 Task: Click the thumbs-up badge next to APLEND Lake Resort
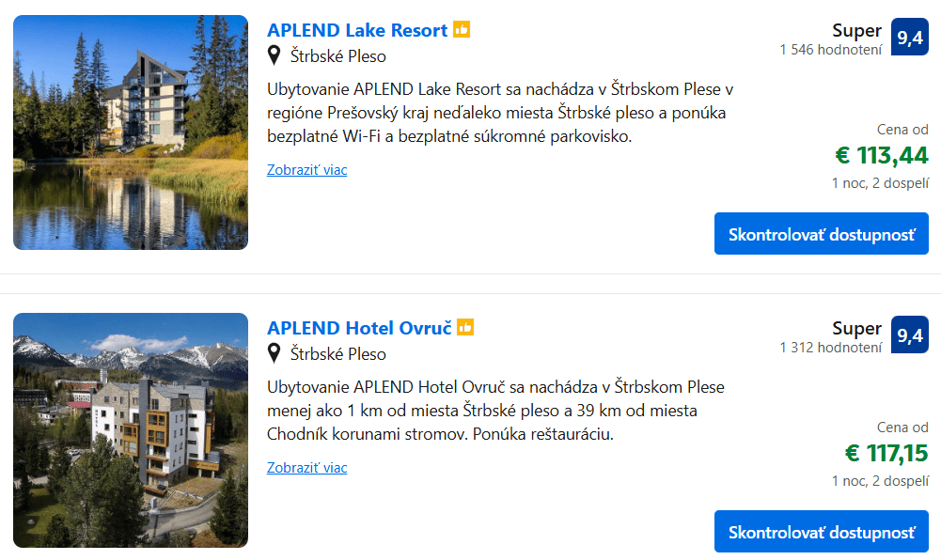coord(461,29)
